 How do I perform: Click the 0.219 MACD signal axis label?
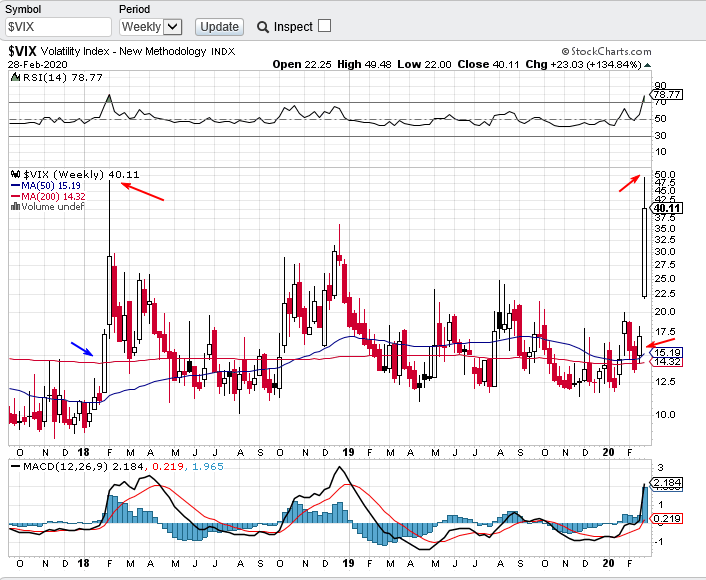[x=667, y=519]
